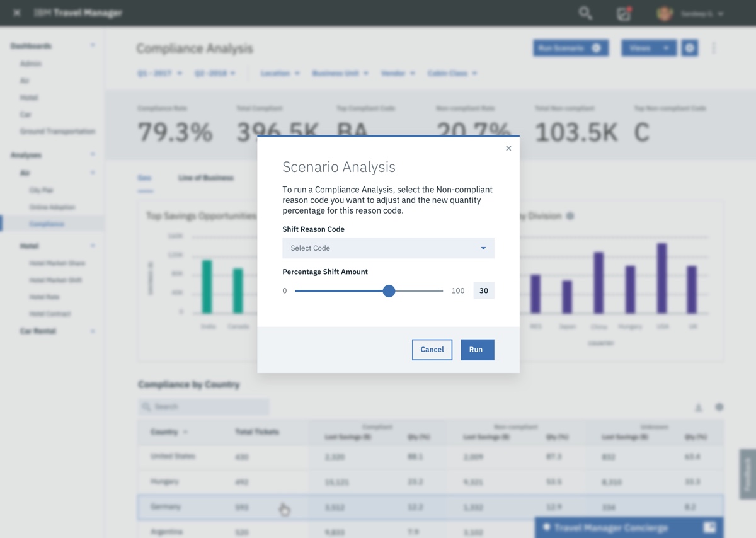Click the gear icon beside Views

(x=689, y=49)
